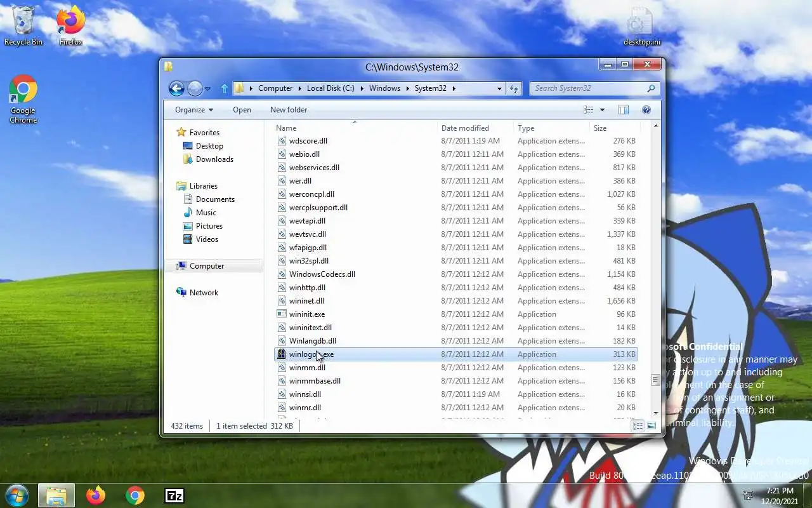Select Network in the navigation pane
This screenshot has height=508, width=812.
[204, 292]
